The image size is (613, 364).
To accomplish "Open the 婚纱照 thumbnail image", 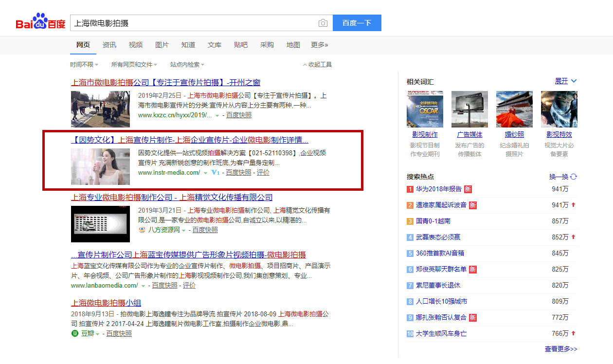I will coord(514,109).
